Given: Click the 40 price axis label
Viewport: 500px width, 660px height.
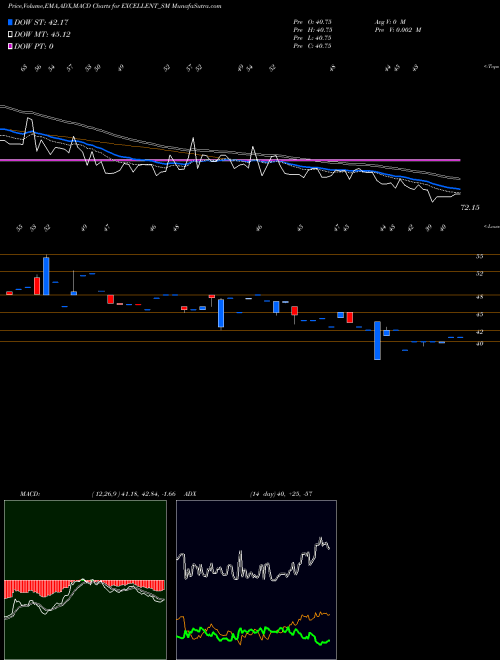Looking at the screenshot, I should click(x=479, y=343).
